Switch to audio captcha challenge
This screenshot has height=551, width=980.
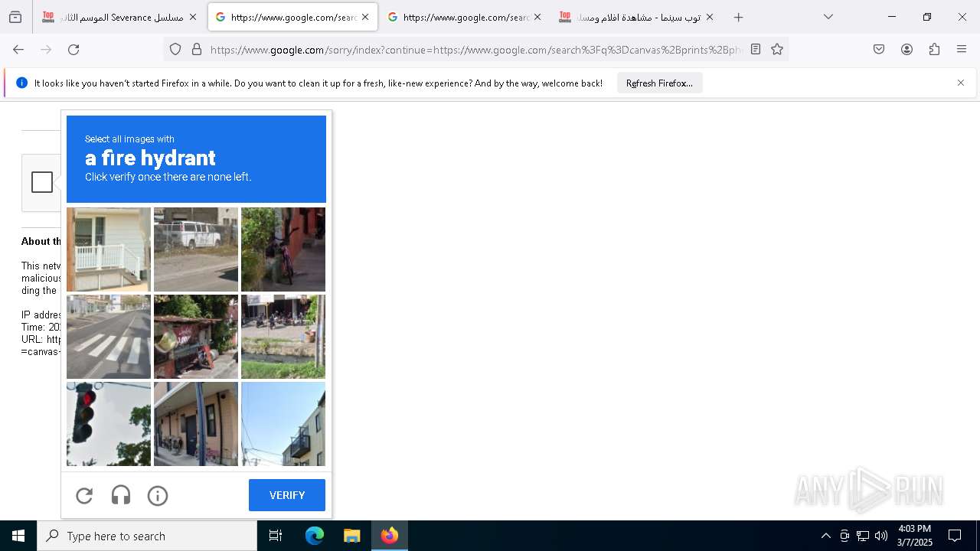(121, 496)
